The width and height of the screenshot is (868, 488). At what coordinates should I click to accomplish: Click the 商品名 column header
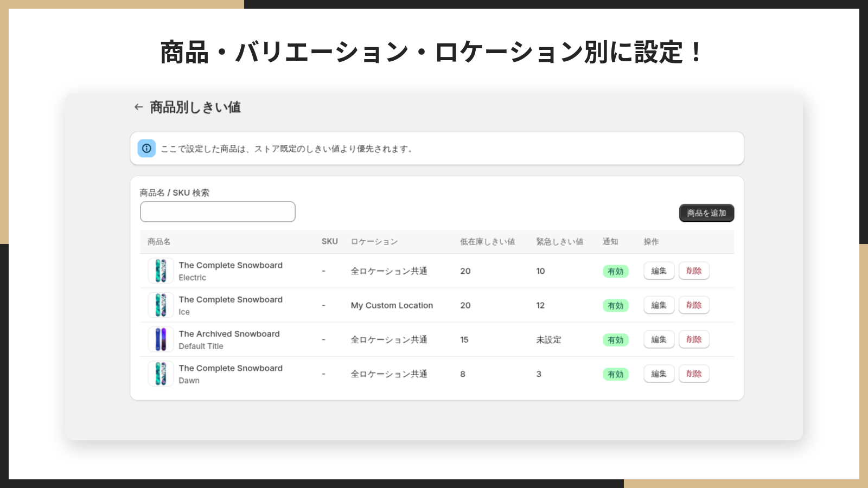tap(159, 241)
